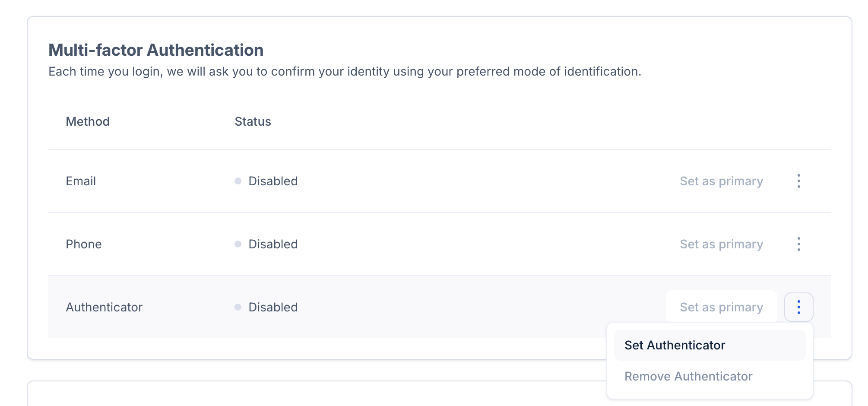This screenshot has width=868, height=406.
Task: Click the Disabled status text for Authenticator
Action: [x=273, y=307]
